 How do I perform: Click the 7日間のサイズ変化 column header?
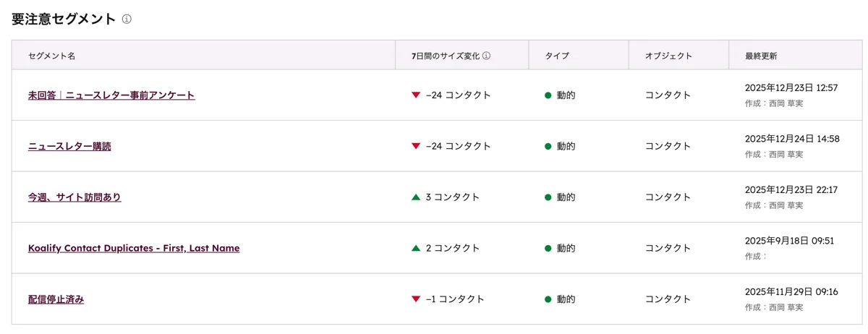pos(445,56)
